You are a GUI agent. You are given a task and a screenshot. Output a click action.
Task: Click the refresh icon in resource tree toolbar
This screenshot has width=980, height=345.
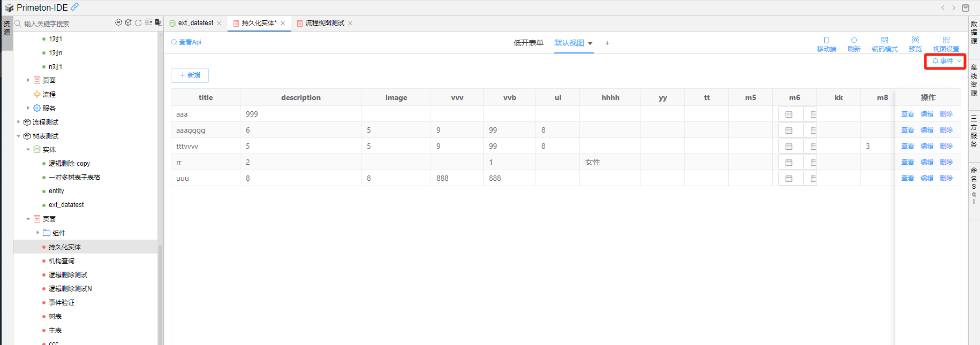[138, 22]
